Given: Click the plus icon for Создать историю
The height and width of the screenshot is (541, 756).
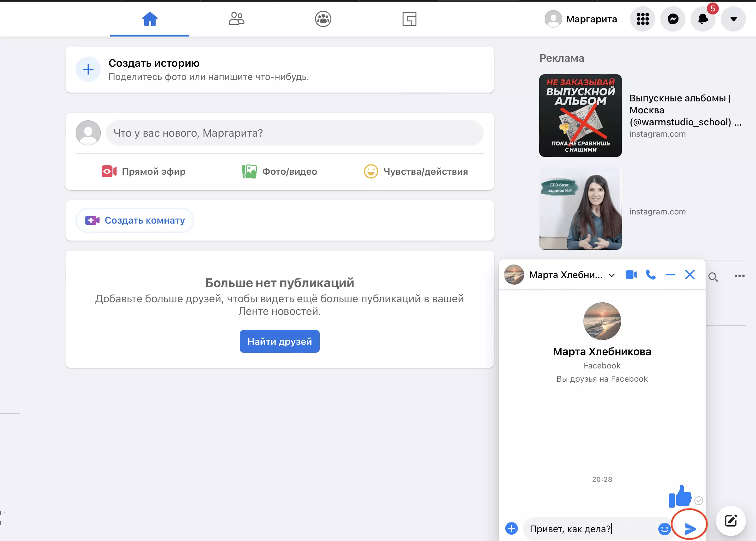Looking at the screenshot, I should click(88, 70).
